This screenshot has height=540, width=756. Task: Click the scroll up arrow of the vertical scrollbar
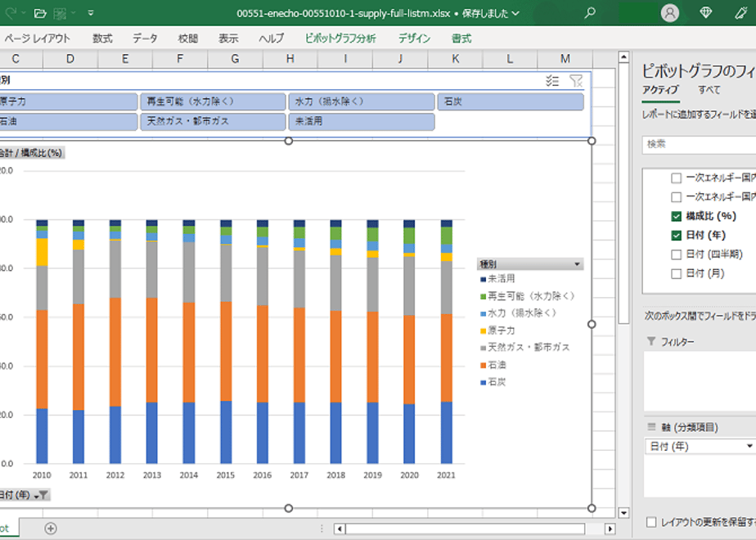pyautogui.click(x=623, y=57)
